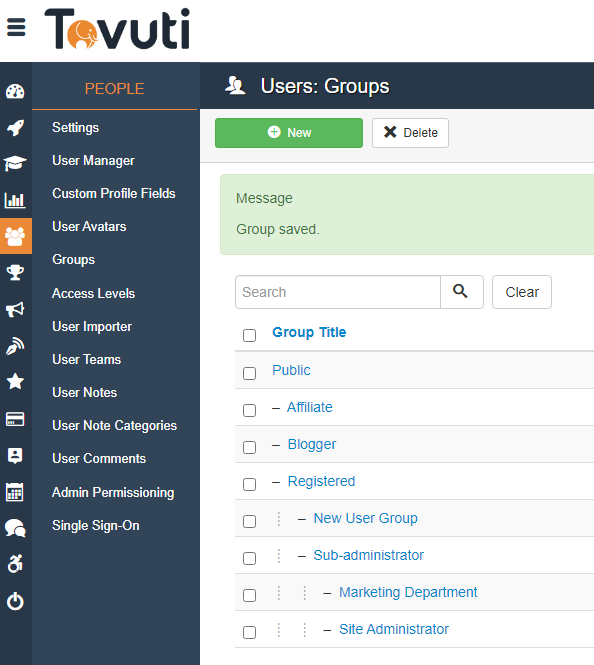Click into the Search input field
Viewport: 594px width, 665px height.
click(x=338, y=292)
